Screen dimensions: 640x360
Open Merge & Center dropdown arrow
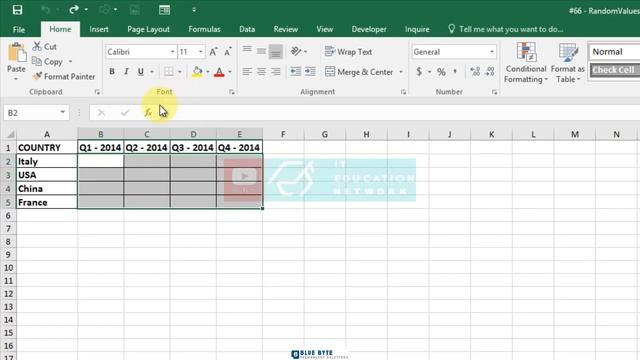[401, 72]
